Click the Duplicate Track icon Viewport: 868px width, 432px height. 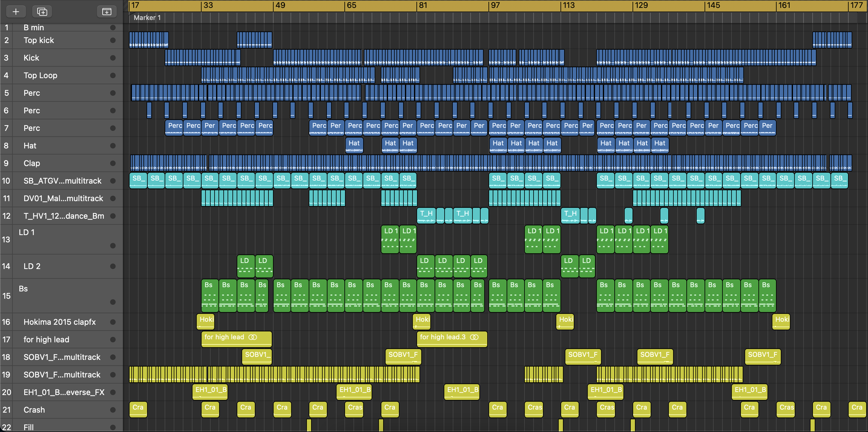click(x=42, y=12)
